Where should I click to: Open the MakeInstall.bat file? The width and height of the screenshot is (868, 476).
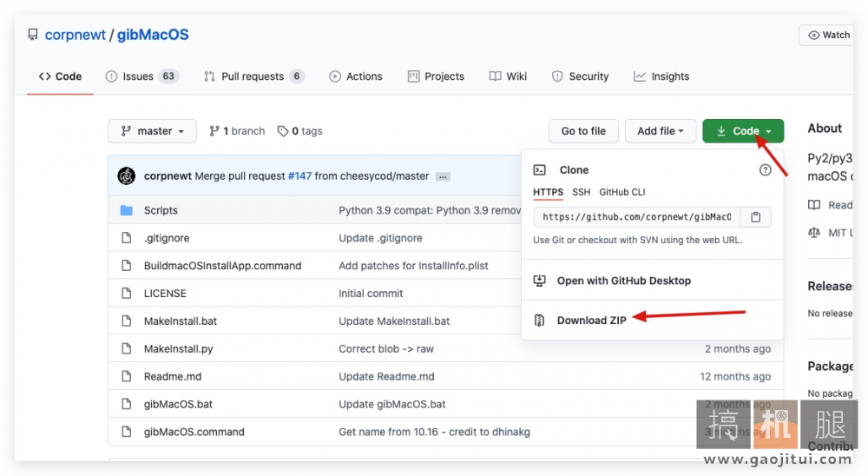click(x=181, y=321)
